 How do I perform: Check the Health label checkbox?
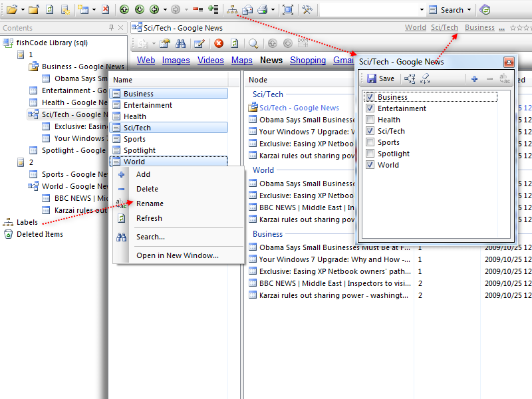(370, 120)
